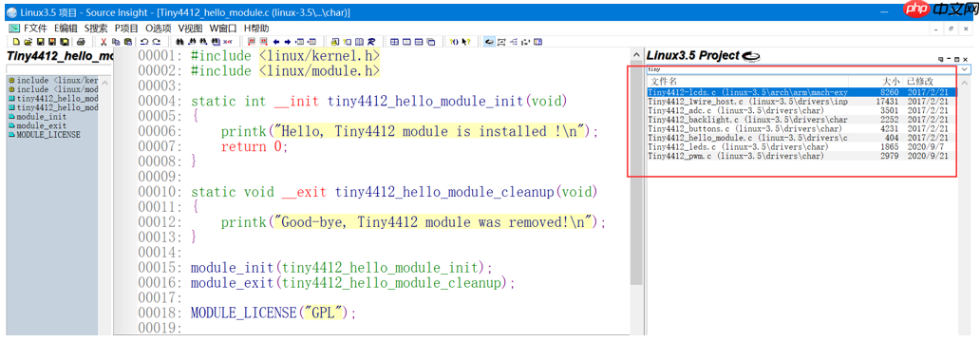This screenshot has height=342, width=980.
Task: Open the E编辑 menu
Action: click(66, 28)
